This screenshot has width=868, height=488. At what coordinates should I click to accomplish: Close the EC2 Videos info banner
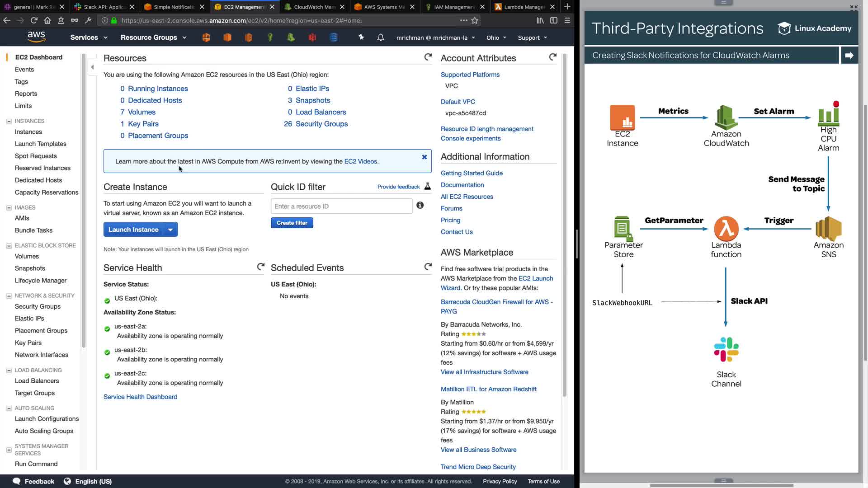tap(424, 157)
